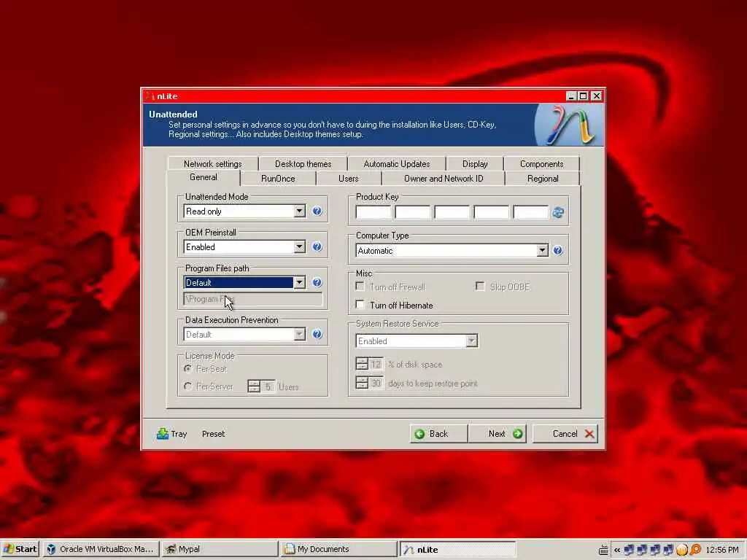Click the tray icon left of the clock
This screenshot has height=560, width=747.
[x=695, y=550]
